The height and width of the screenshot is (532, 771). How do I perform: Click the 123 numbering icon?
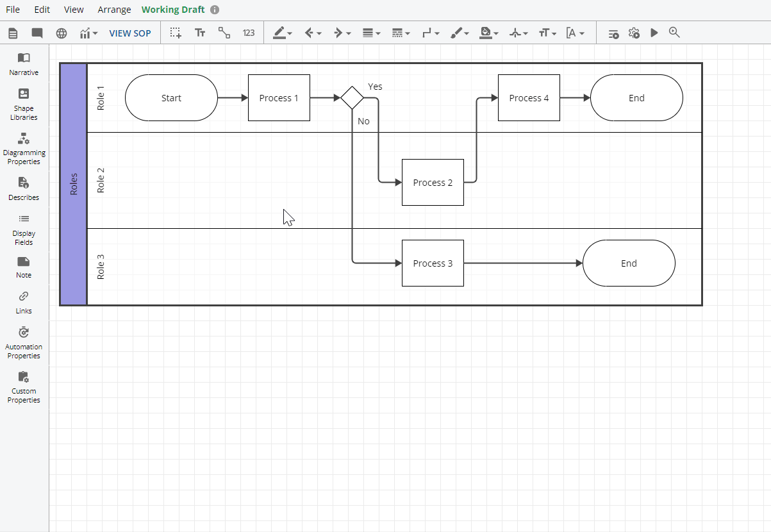[x=249, y=33]
